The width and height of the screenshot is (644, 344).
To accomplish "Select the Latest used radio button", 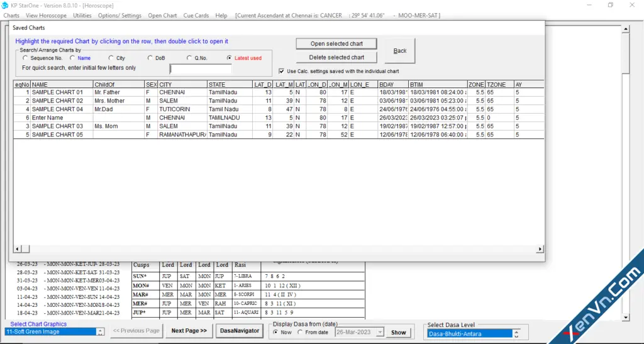I will click(229, 58).
